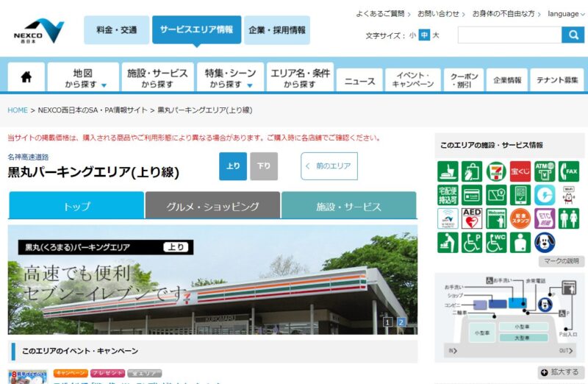Open お身体の不自由な方 link
This screenshot has height=384, width=588.
click(x=506, y=14)
